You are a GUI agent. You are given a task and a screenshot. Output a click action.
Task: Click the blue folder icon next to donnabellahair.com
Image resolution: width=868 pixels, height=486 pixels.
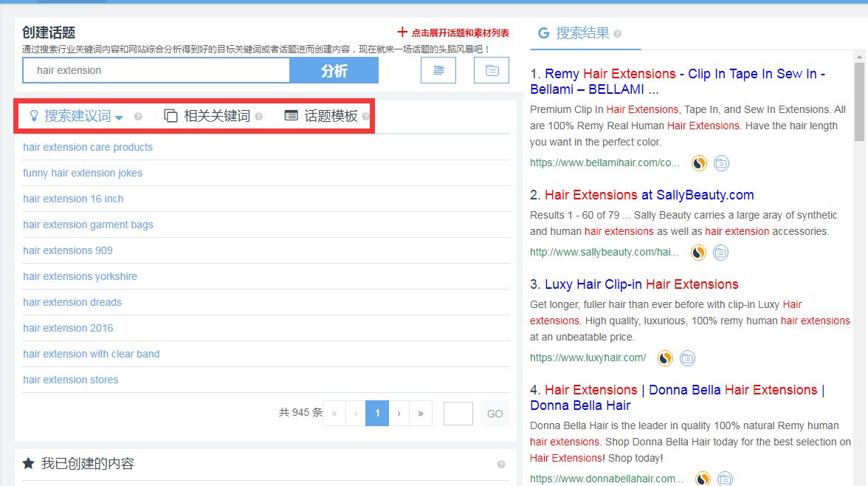(725, 479)
